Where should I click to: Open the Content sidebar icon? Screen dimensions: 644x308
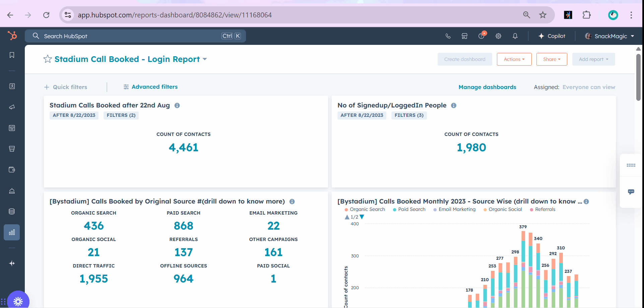[x=12, y=128]
